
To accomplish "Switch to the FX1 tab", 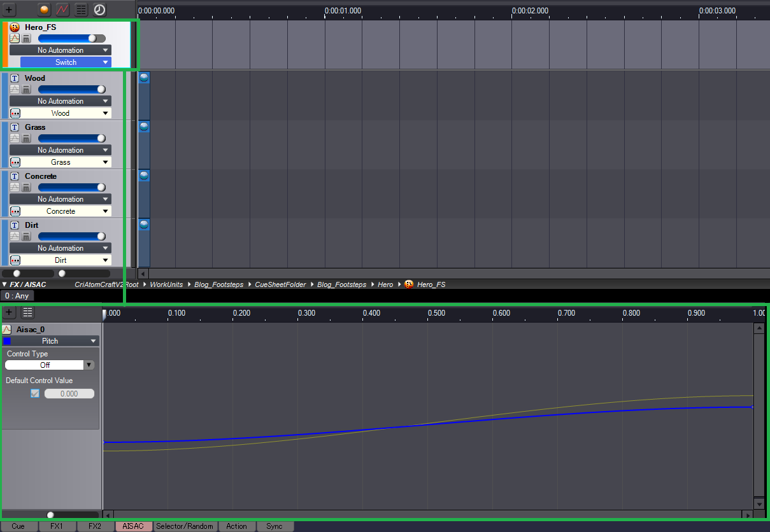I will point(57,526).
